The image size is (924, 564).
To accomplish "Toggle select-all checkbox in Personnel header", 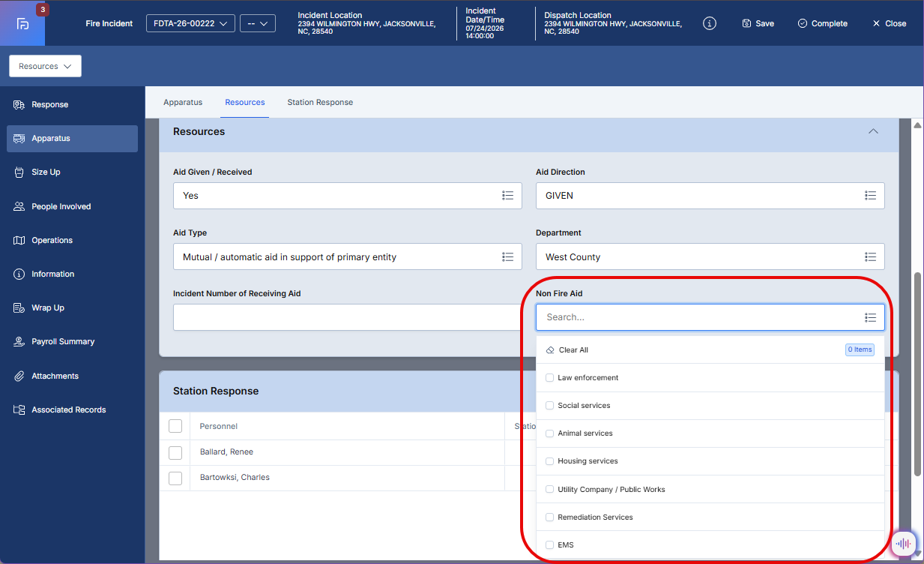I will 175,426.
